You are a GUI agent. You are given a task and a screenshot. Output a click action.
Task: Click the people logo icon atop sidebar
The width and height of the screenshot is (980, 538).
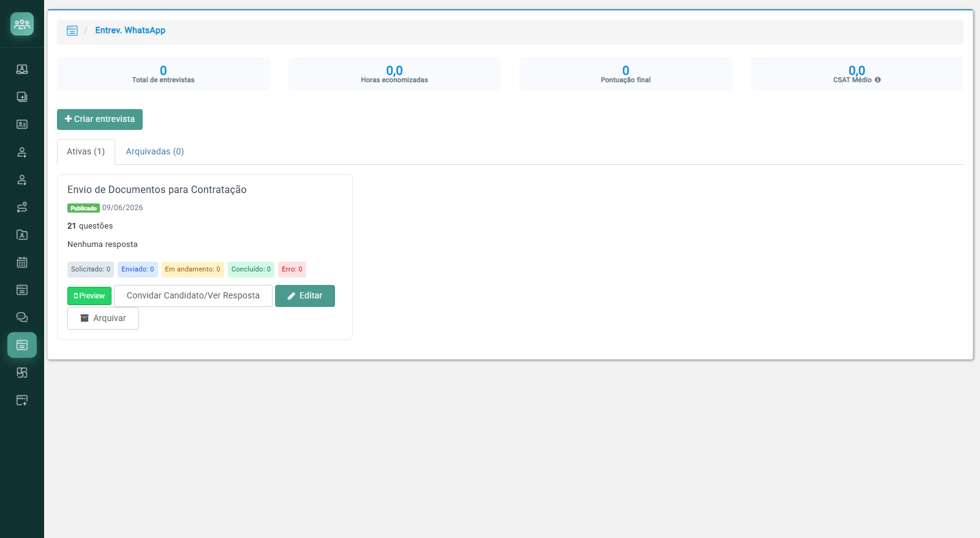point(22,24)
